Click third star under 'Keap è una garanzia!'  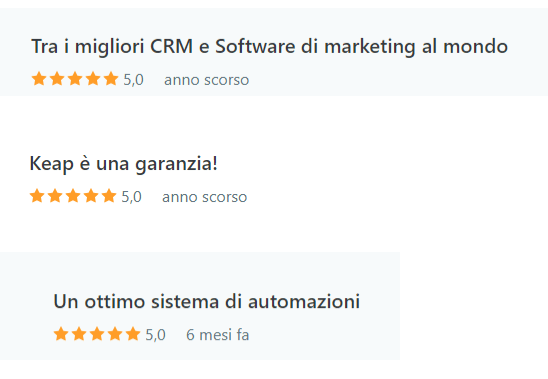(73, 196)
